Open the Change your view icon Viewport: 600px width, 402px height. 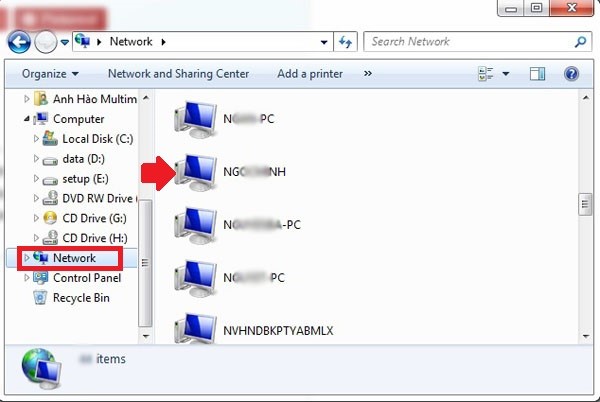pyautogui.click(x=487, y=74)
